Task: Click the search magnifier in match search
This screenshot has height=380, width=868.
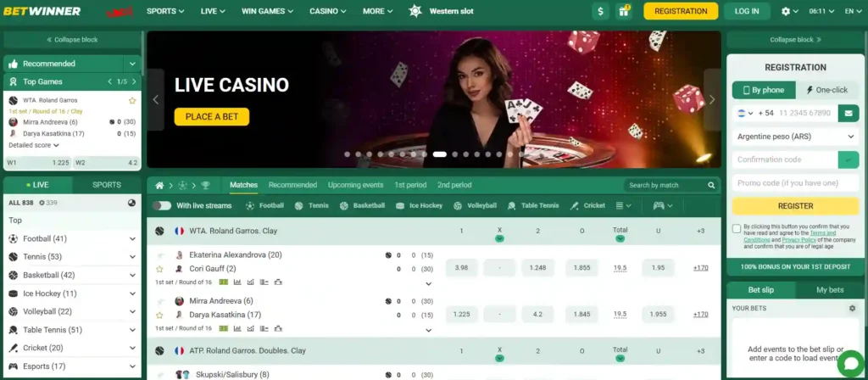Action: coord(711,185)
